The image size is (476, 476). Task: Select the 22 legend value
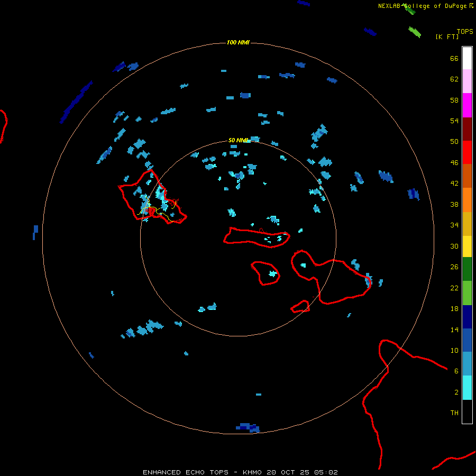pyautogui.click(x=454, y=288)
